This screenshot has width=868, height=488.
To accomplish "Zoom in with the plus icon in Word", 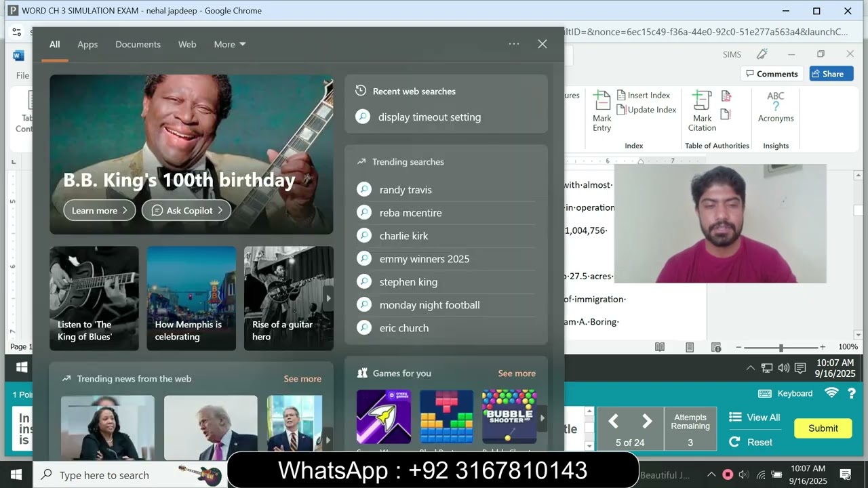I will coord(823,347).
